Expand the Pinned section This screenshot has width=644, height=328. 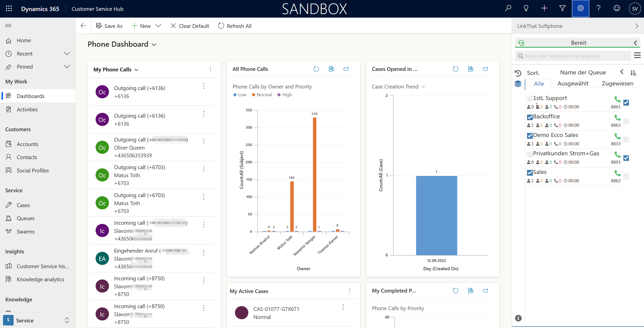pos(67,67)
